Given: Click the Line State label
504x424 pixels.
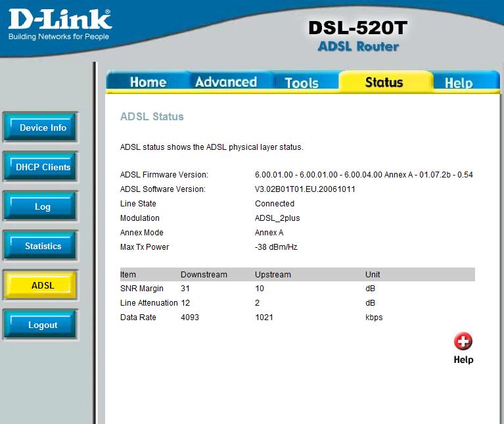Looking at the screenshot, I should point(138,204).
